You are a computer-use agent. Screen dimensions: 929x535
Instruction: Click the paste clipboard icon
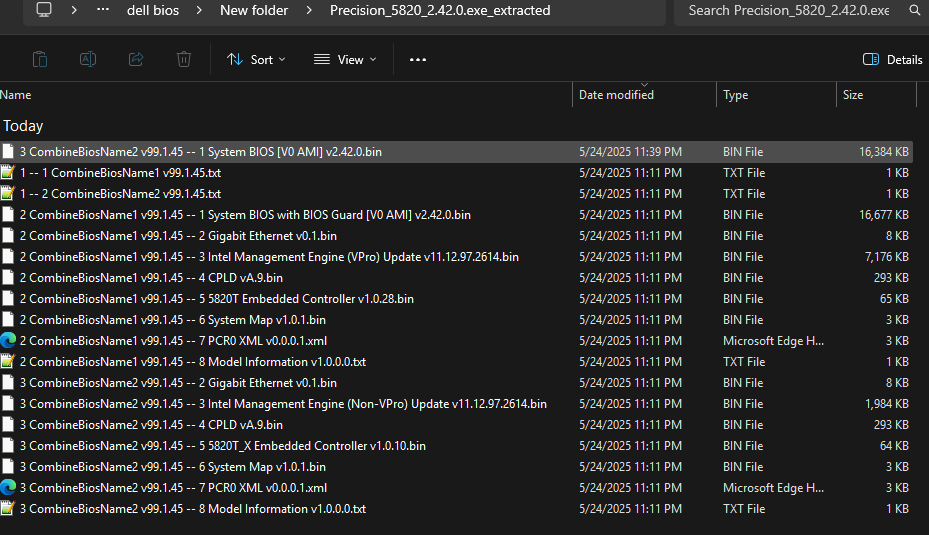coord(40,59)
